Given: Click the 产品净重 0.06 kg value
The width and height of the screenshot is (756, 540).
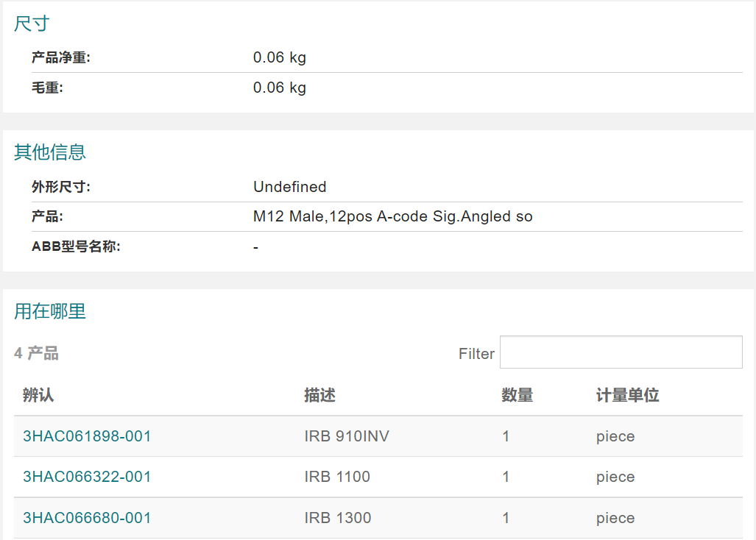Looking at the screenshot, I should pos(280,57).
